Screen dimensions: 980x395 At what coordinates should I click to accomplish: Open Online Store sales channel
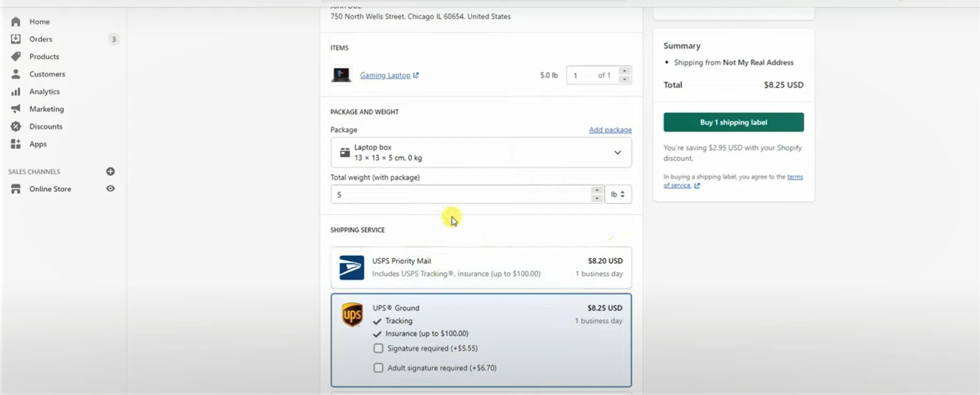pos(50,189)
